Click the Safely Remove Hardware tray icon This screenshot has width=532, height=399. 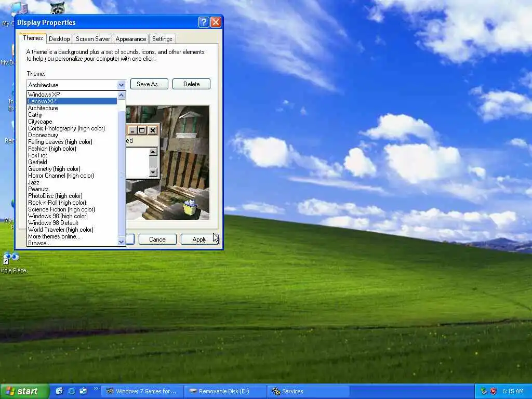click(x=484, y=391)
